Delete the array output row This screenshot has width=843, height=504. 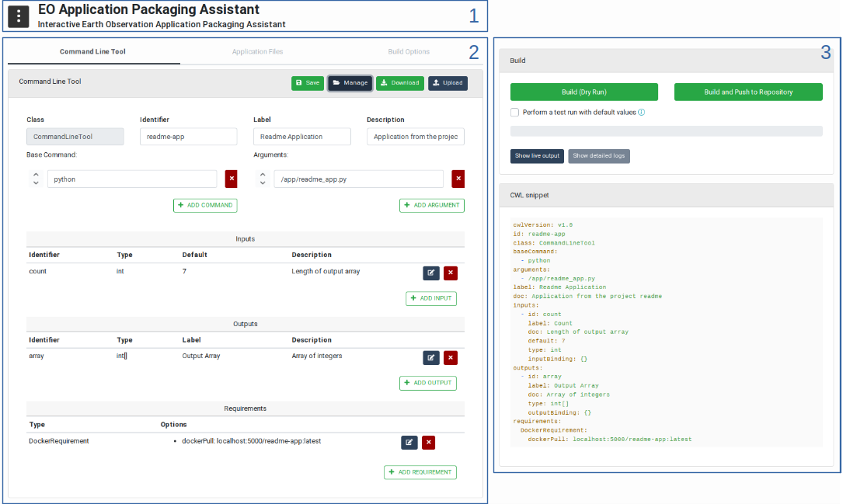(x=451, y=358)
